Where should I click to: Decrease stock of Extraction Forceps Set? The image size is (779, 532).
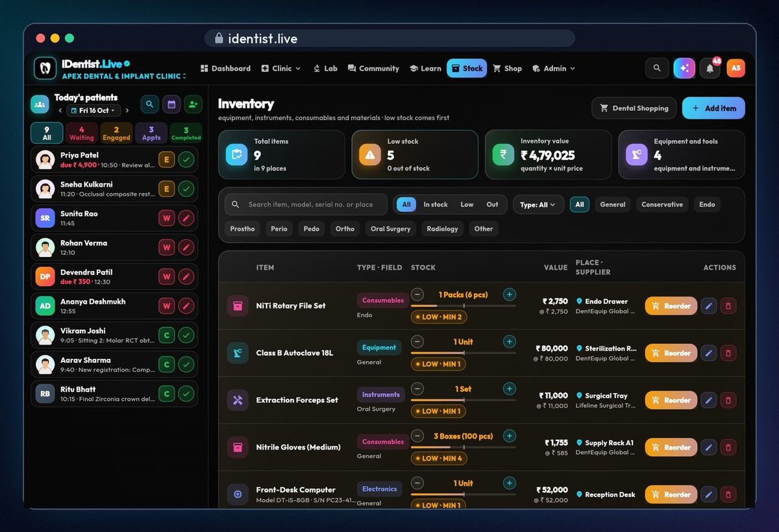click(x=417, y=389)
